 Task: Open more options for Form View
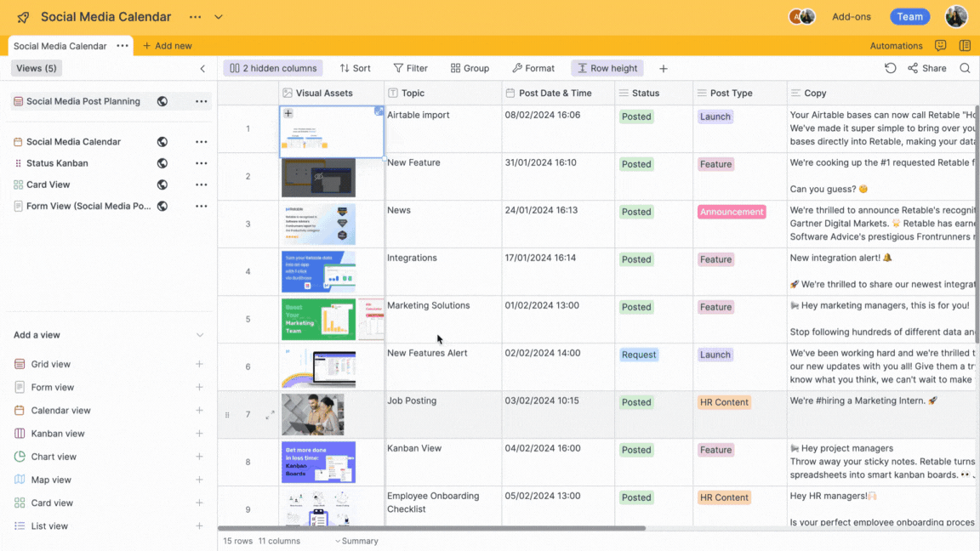[x=202, y=206]
